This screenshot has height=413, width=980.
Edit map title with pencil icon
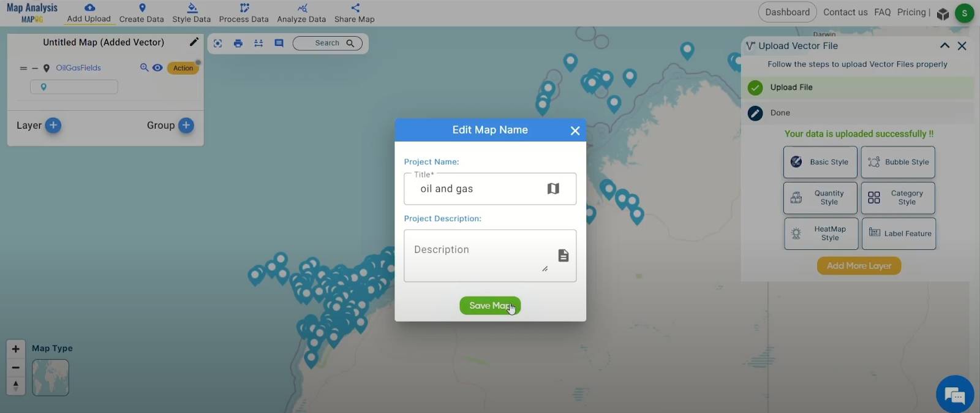(194, 42)
